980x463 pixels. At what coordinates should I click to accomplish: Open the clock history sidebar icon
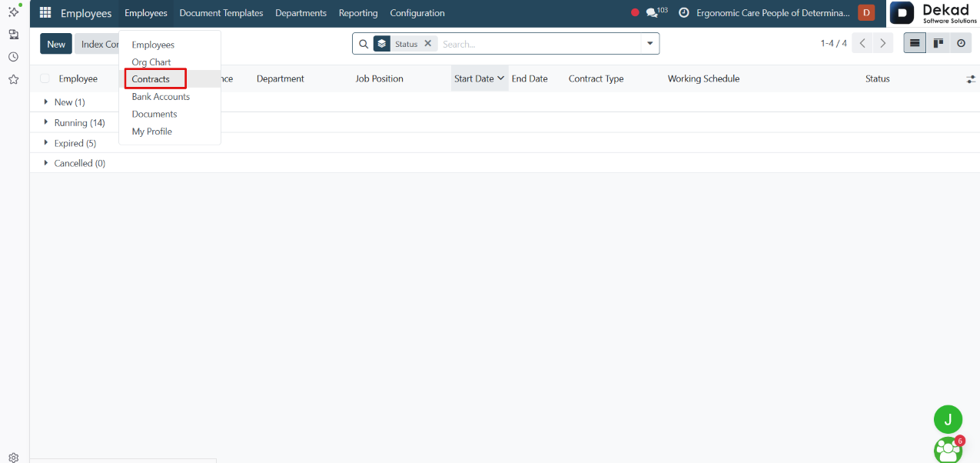click(14, 57)
